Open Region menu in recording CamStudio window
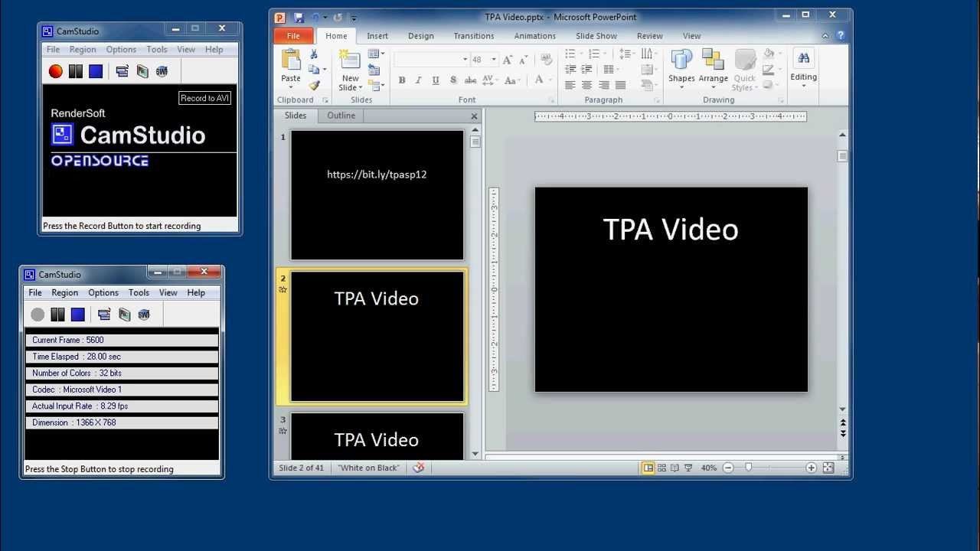The height and width of the screenshot is (551, 980). [65, 293]
